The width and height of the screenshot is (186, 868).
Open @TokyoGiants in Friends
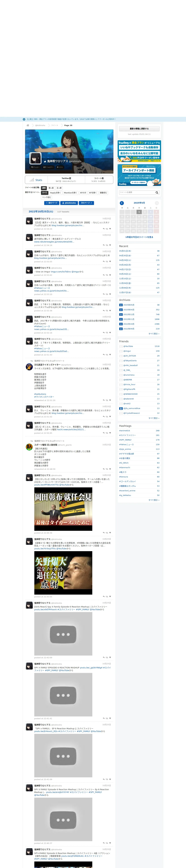point(130,361)
